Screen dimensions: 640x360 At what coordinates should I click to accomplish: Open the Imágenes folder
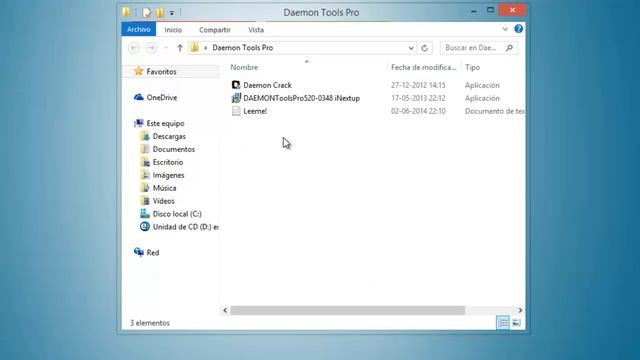point(168,175)
